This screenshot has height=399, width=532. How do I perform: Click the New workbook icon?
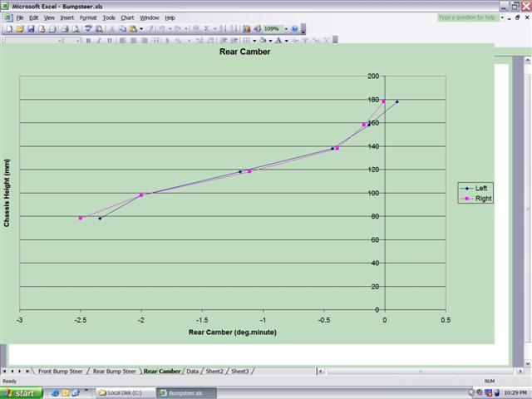pyautogui.click(x=9, y=29)
